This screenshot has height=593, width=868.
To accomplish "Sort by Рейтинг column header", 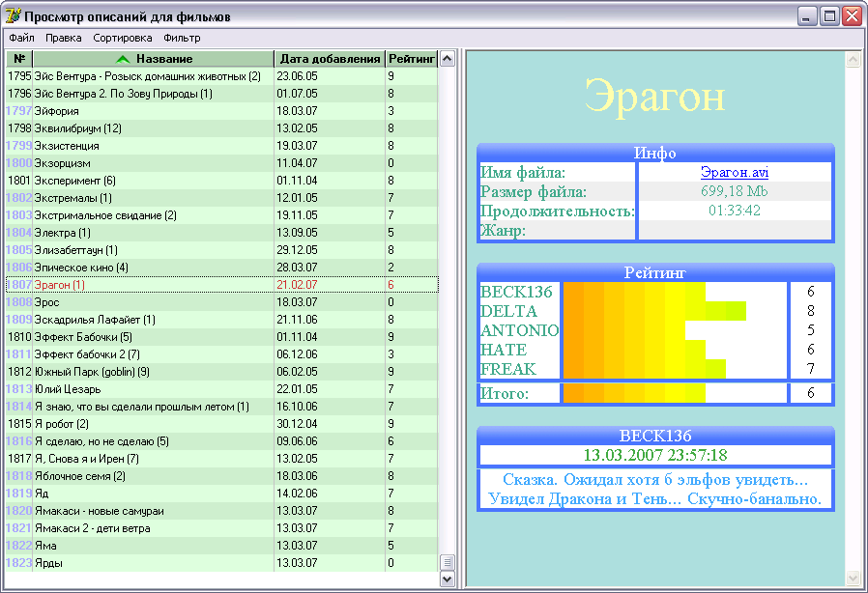I will click(412, 59).
